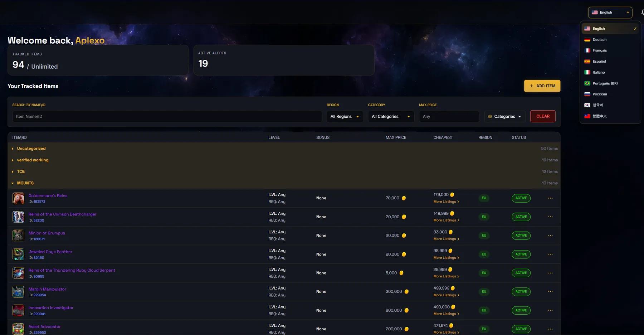Select Deutsch from language menu
644x335 pixels.
610,40
